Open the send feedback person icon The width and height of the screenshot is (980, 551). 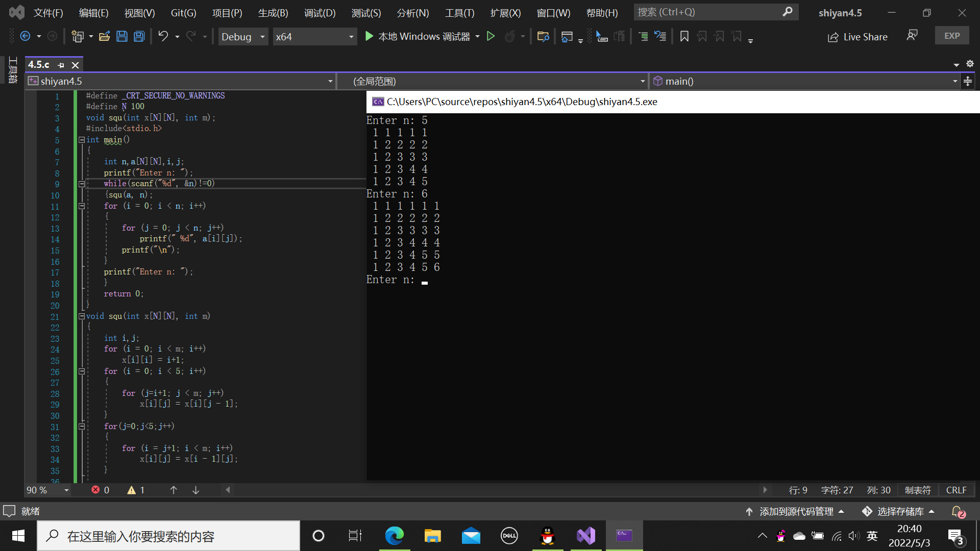[912, 35]
